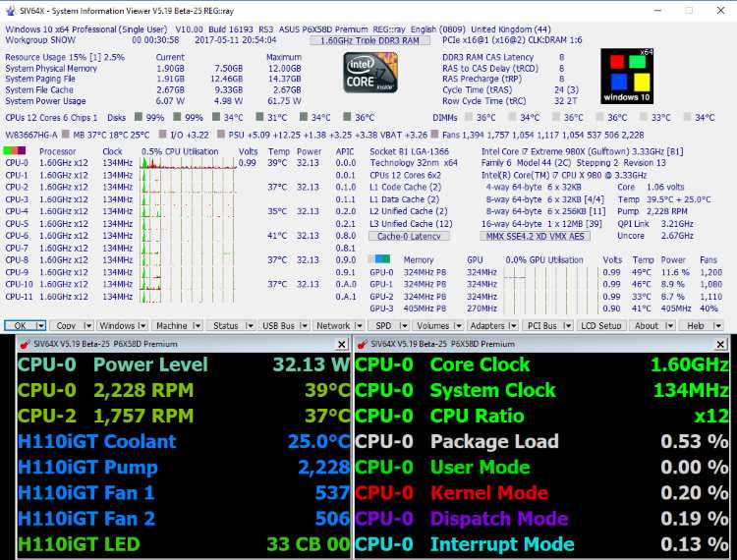This screenshot has height=560, width=737.
Task: Click the colour legend bar beside GPU Memory
Action: click(379, 258)
